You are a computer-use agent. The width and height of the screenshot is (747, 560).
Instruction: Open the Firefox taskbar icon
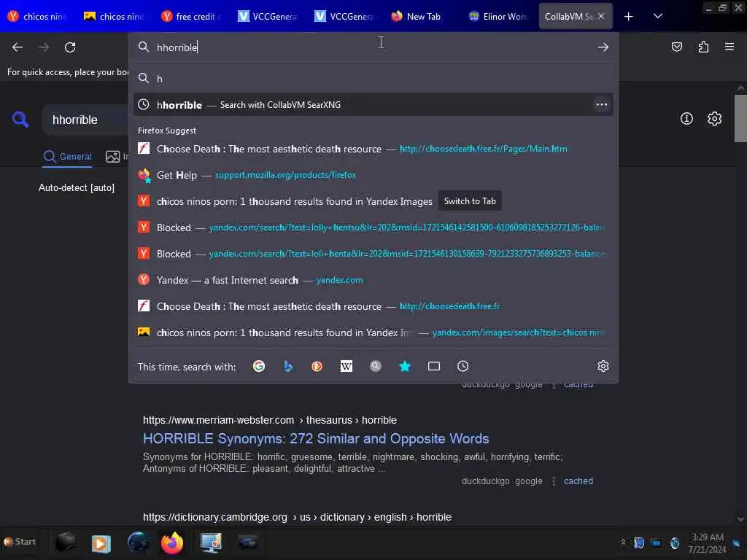point(172,542)
